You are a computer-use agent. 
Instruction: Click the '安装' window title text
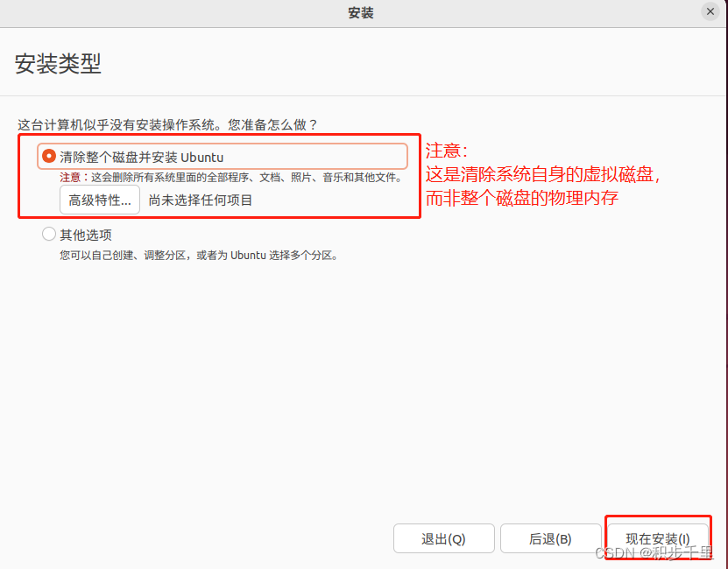[361, 12]
